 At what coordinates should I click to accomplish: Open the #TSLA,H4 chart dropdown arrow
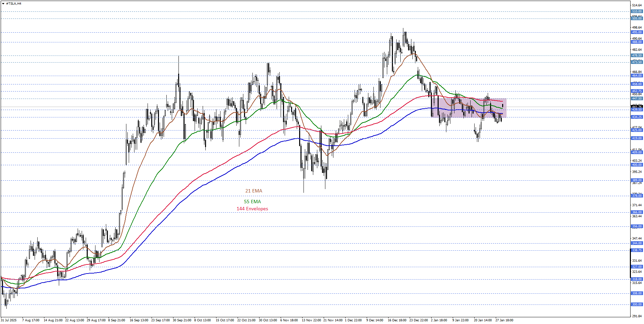[x=3, y=4]
